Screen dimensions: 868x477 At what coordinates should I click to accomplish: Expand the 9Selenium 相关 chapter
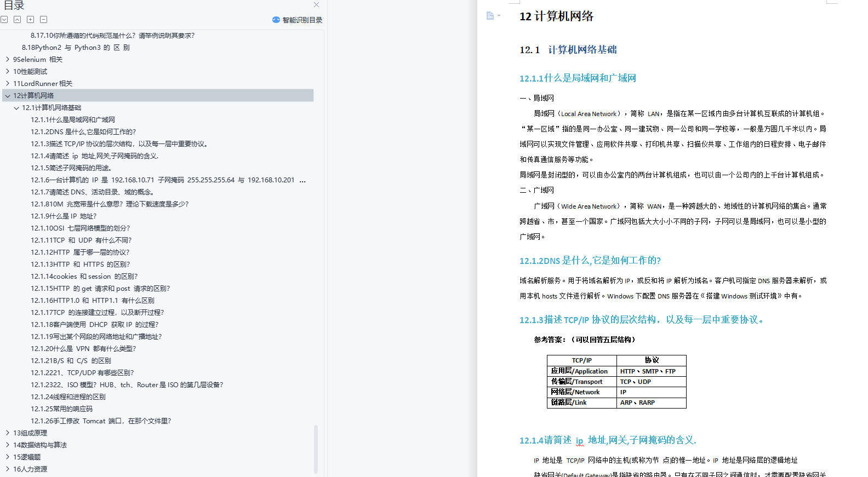tap(7, 59)
